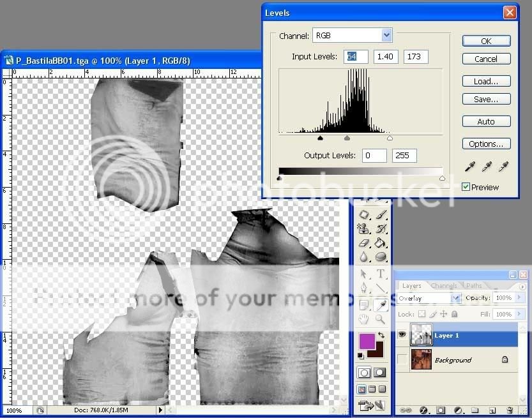This screenshot has height=418, width=532.
Task: Select the Healing Brush tool
Action: click(364, 214)
